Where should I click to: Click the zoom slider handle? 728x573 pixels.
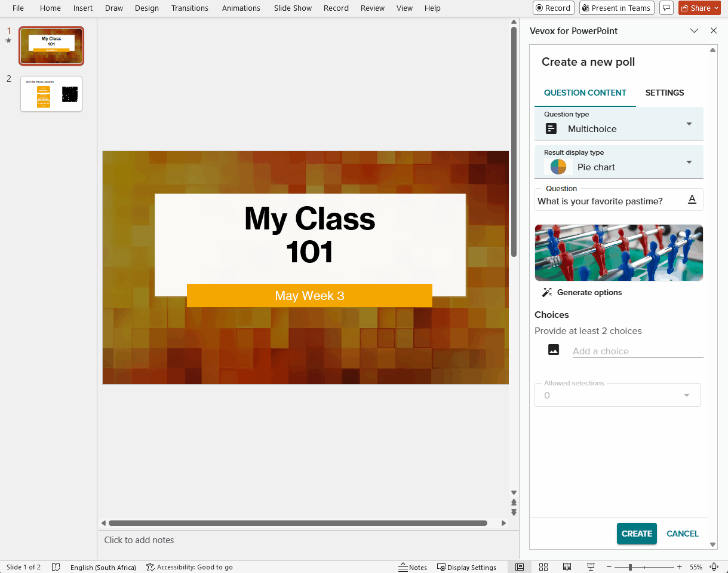(x=630, y=567)
